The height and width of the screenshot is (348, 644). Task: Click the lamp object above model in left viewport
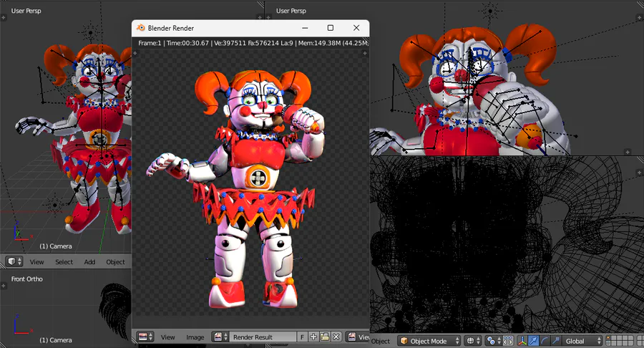[x=90, y=33]
